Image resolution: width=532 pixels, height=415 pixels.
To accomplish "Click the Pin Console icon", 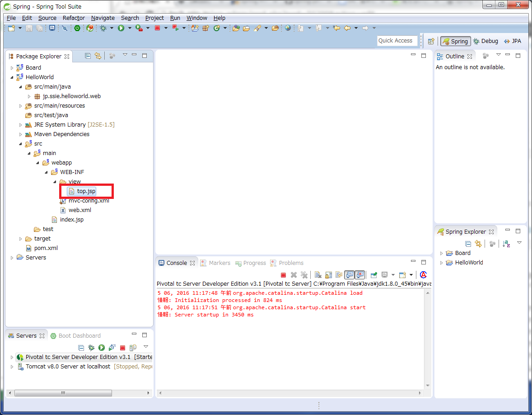I will coord(374,275).
